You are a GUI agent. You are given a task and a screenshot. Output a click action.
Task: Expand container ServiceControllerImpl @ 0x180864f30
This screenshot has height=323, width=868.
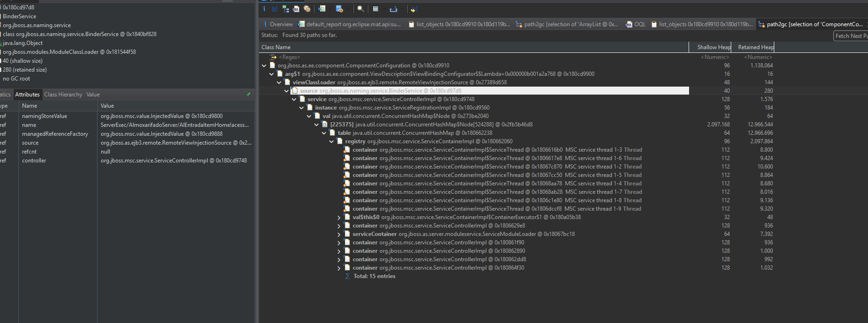click(339, 268)
